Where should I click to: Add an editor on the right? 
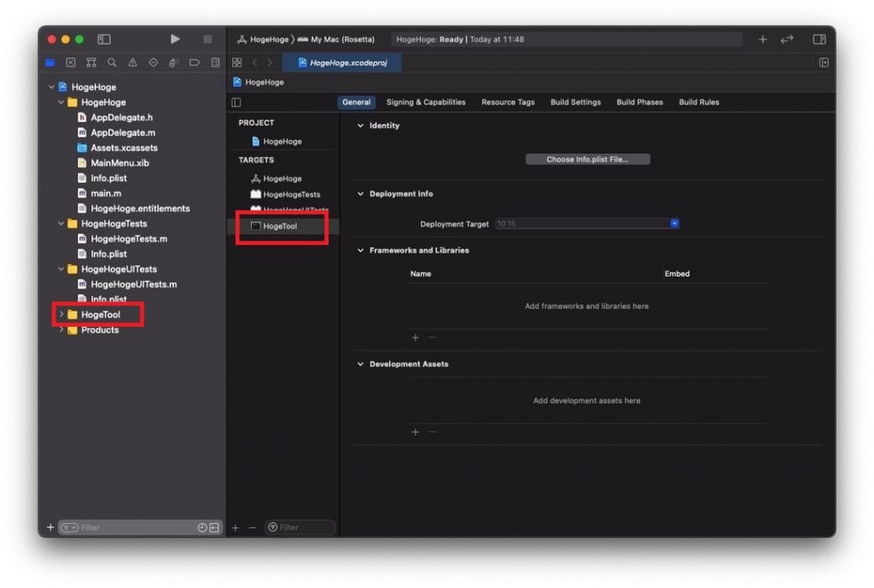coord(824,62)
